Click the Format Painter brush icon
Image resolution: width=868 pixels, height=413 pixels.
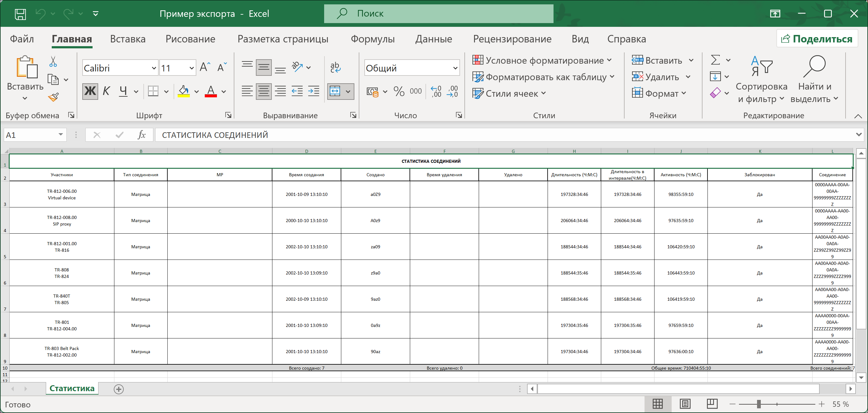click(53, 98)
